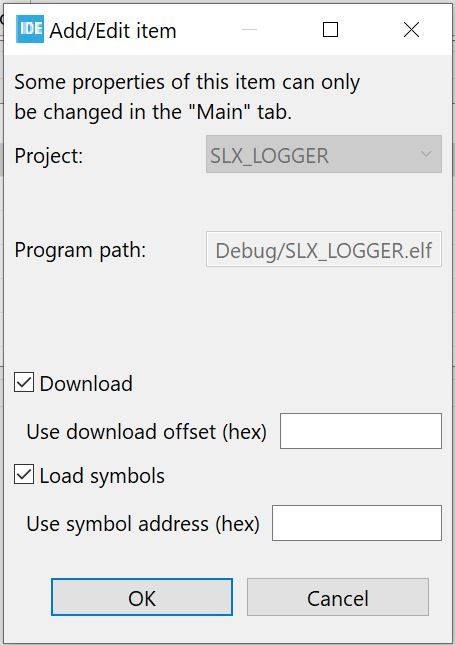This screenshot has height=645, width=455.
Task: Click the Download checkbox label text
Action: (86, 384)
